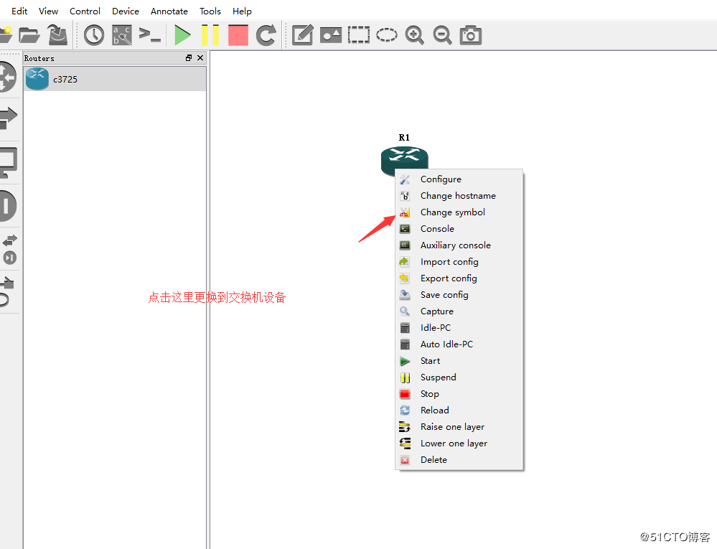Choose Import config menu entry

pos(459,261)
